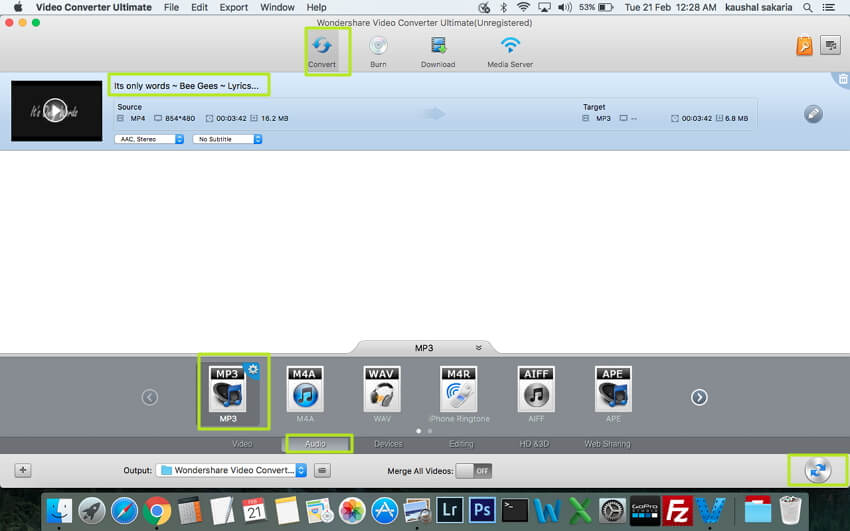This screenshot has width=850, height=531.
Task: Open the Export menu
Action: click(x=234, y=8)
